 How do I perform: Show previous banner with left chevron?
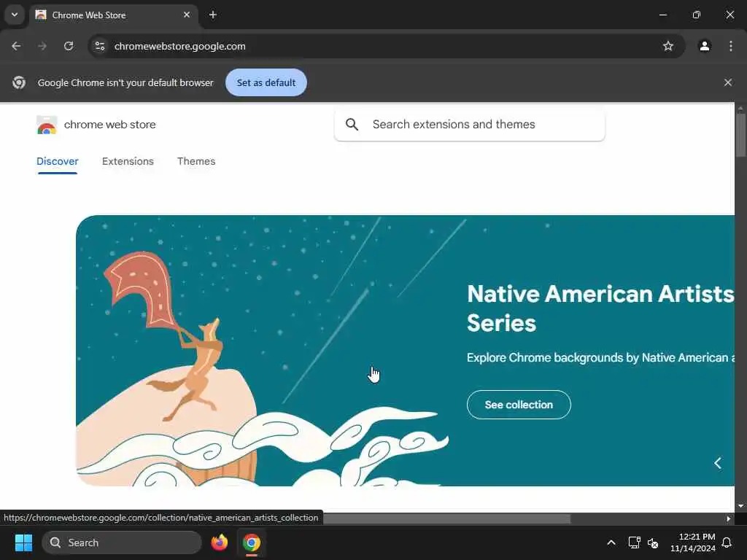[x=718, y=463]
